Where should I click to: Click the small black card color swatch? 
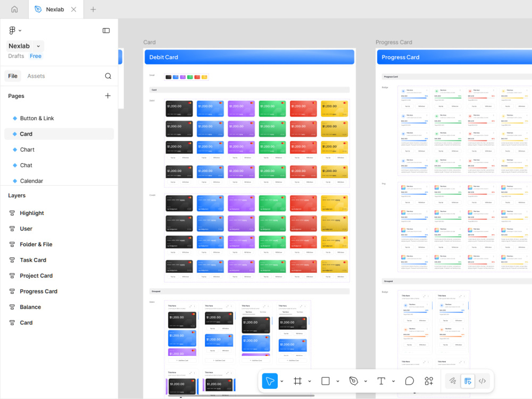pyautogui.click(x=168, y=77)
